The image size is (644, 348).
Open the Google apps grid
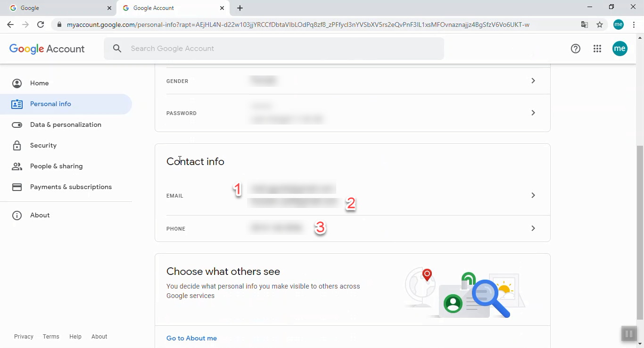597,48
